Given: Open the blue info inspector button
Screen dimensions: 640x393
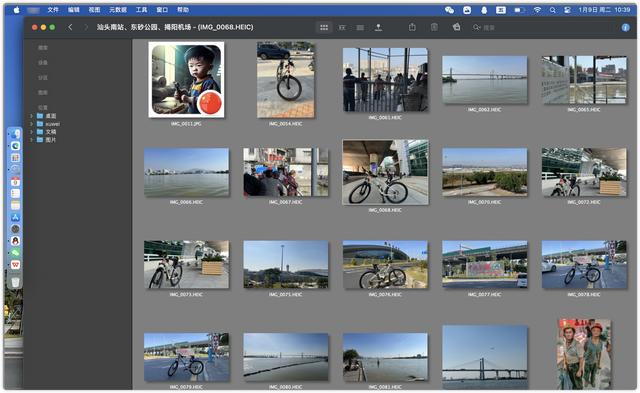Looking at the screenshot, I should (625, 27).
